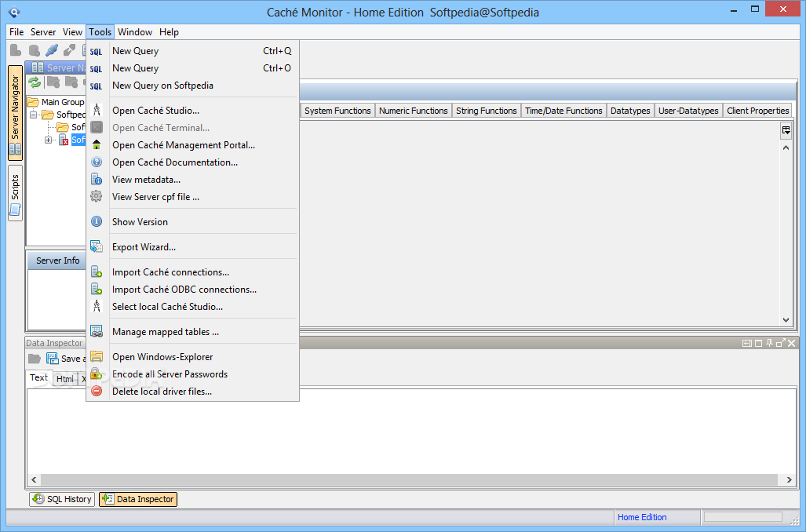Click the remove group folder icon
Viewport: 806px width, 532px height.
71,82
